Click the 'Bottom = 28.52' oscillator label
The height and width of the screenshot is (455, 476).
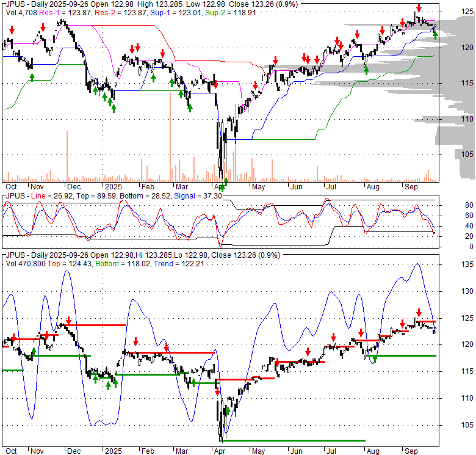145,196
